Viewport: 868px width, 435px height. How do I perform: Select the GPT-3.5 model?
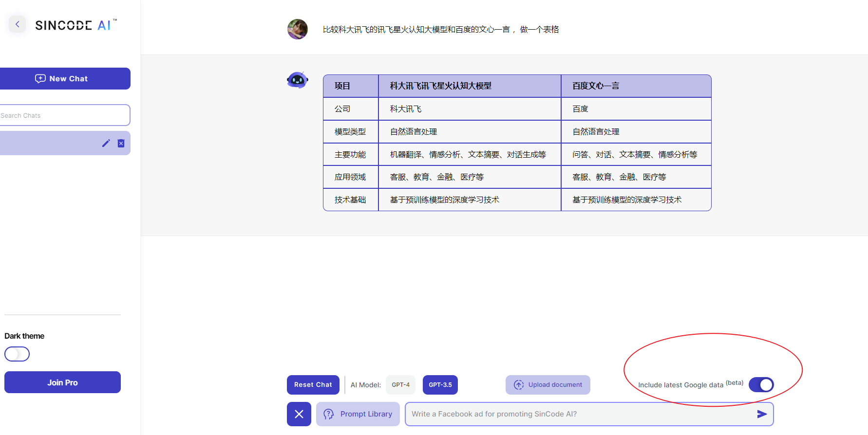[x=440, y=385]
